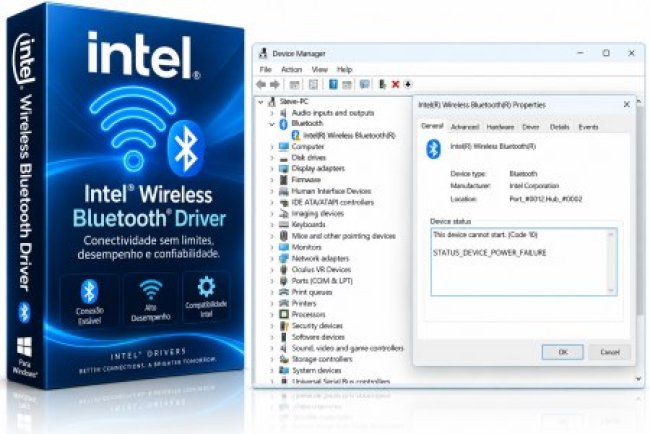Screen dimensions: 650x434
Task: Scan for hardware changes toolbar icon
Action: pos(364,85)
